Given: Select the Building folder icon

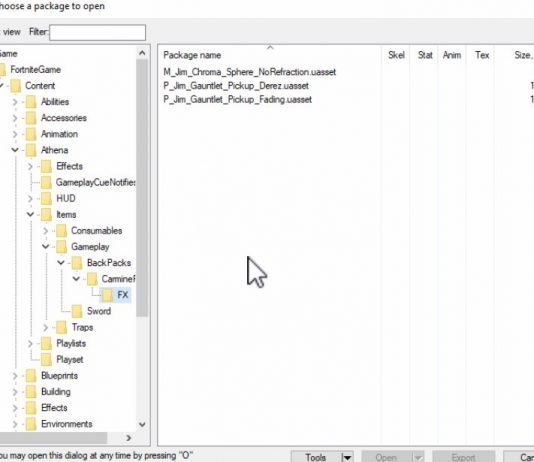Looking at the screenshot, I should point(31,392).
